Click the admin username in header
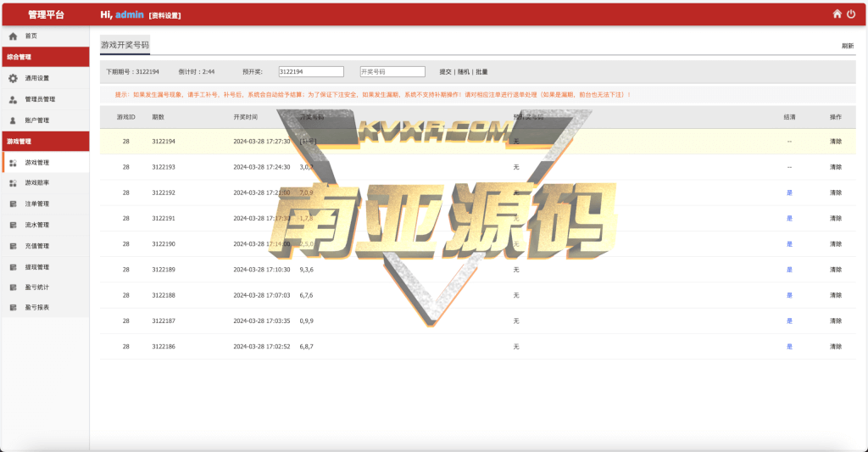 click(130, 14)
